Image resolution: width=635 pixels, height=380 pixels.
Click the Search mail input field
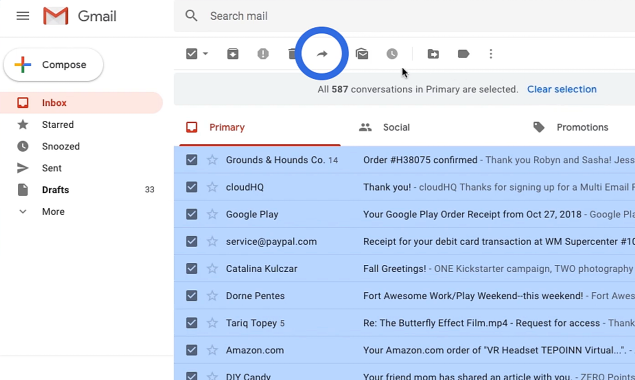405,16
